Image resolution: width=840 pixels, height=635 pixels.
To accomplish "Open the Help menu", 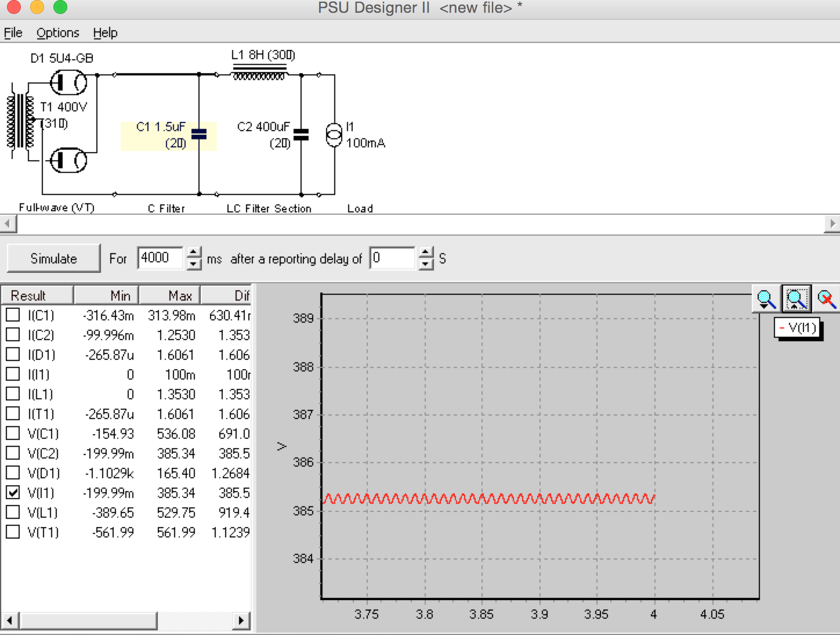I will 105,33.
